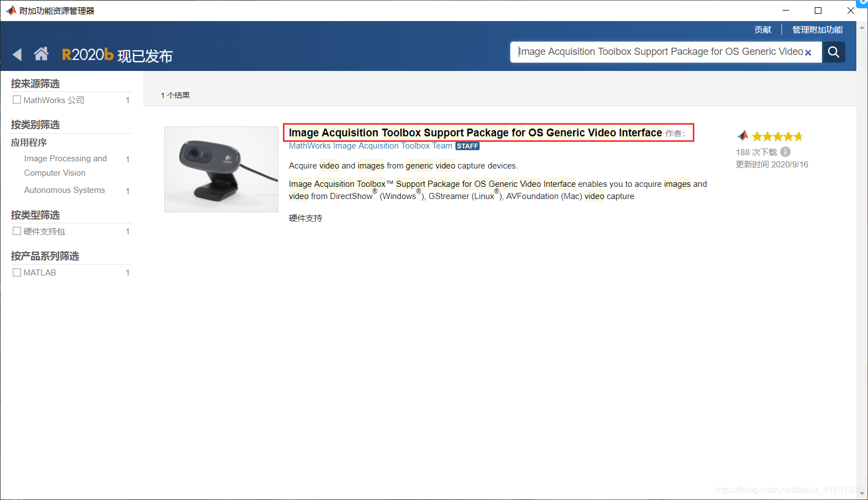Open the 贡献 menu
The height and width of the screenshot is (500, 868).
763,29
